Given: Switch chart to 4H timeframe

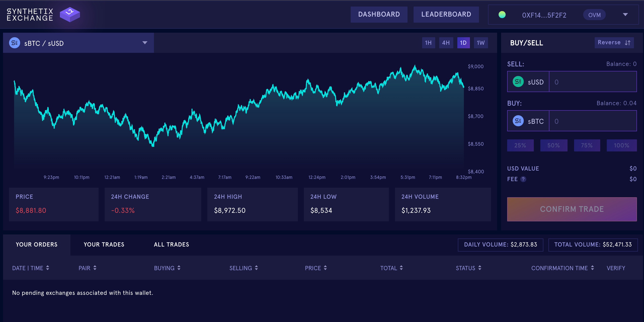Looking at the screenshot, I should [x=446, y=43].
